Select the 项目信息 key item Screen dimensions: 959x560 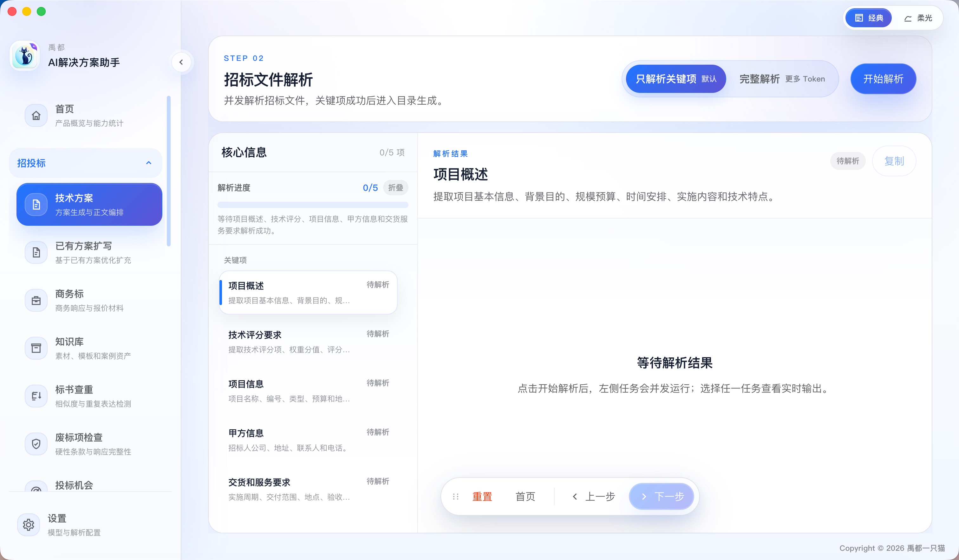(308, 391)
